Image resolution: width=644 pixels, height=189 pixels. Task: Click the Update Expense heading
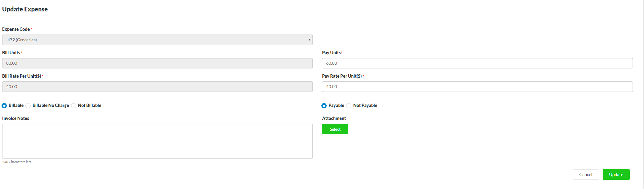(x=25, y=9)
